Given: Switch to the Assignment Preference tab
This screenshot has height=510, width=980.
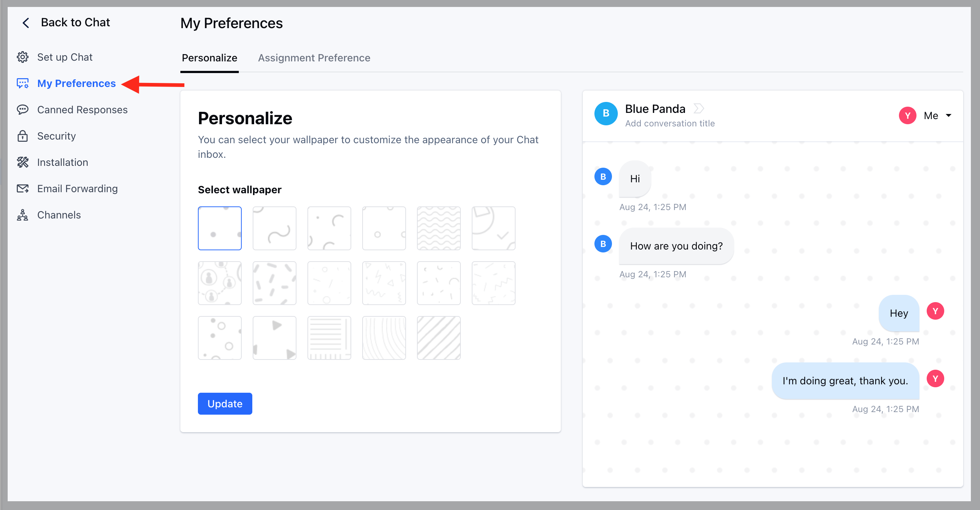Looking at the screenshot, I should point(314,58).
